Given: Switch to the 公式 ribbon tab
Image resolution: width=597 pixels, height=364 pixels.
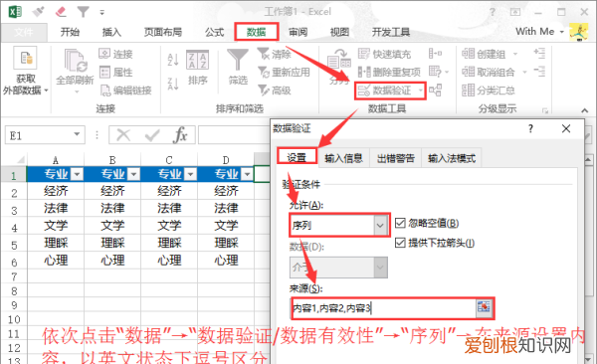Looking at the screenshot, I should 214,32.
